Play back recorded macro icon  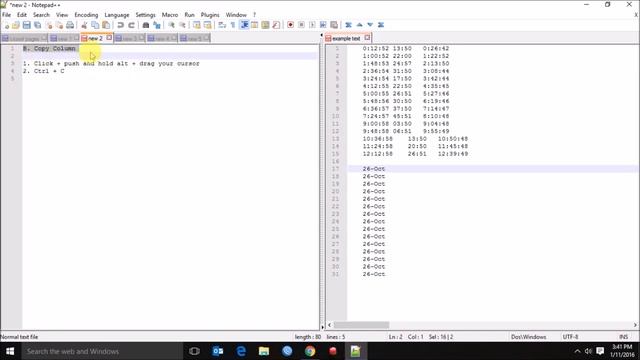point(312,25)
